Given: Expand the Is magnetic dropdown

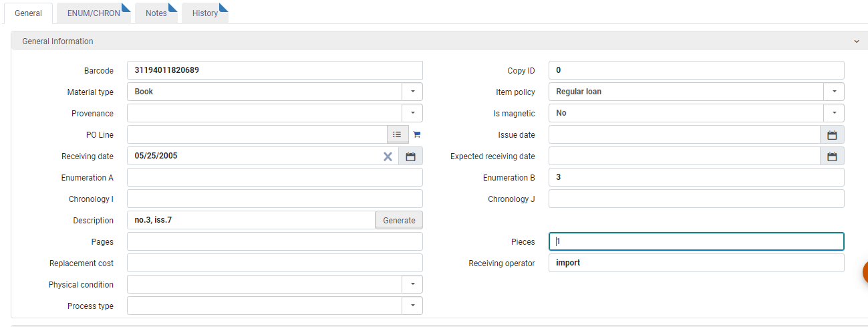Looking at the screenshot, I should (834, 113).
